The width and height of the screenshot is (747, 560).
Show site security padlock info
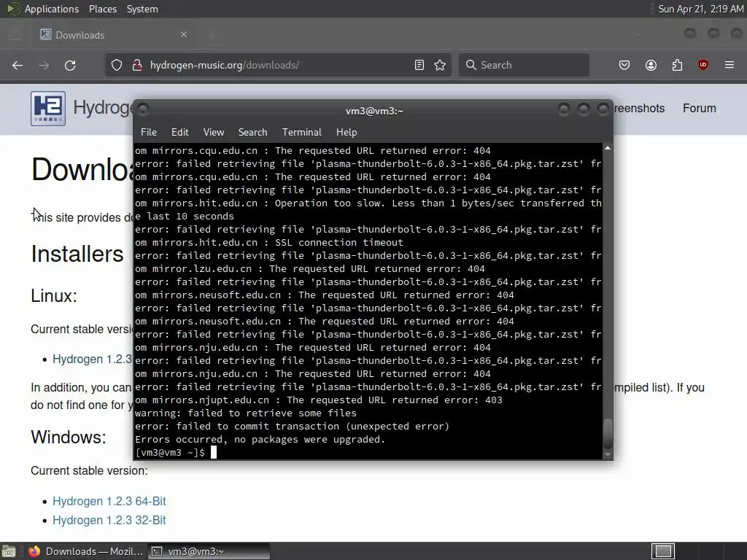point(137,65)
